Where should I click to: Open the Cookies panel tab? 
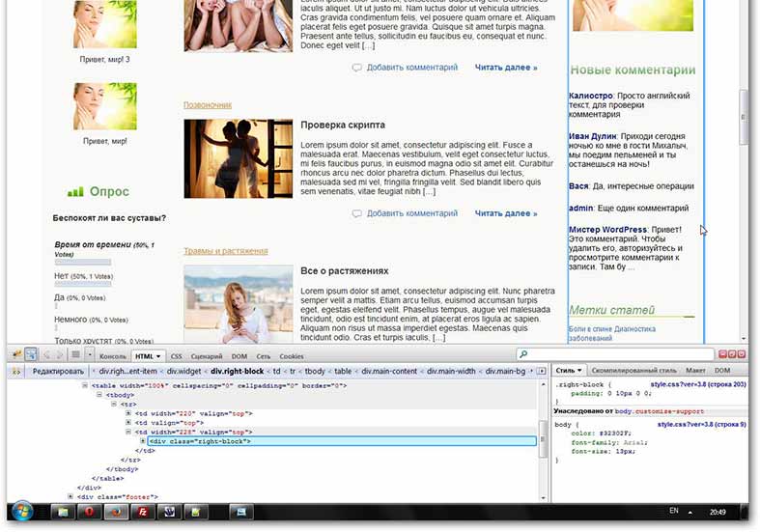292,356
